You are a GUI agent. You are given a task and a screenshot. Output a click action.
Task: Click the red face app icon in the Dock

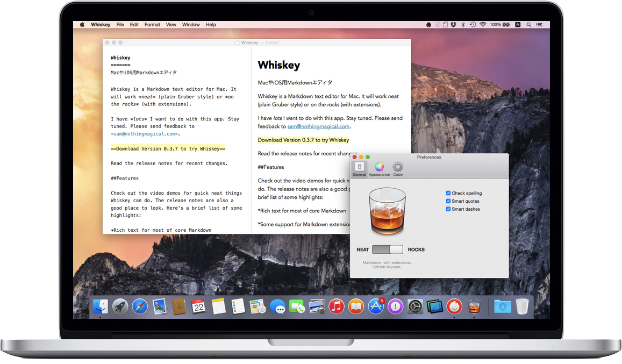click(454, 306)
